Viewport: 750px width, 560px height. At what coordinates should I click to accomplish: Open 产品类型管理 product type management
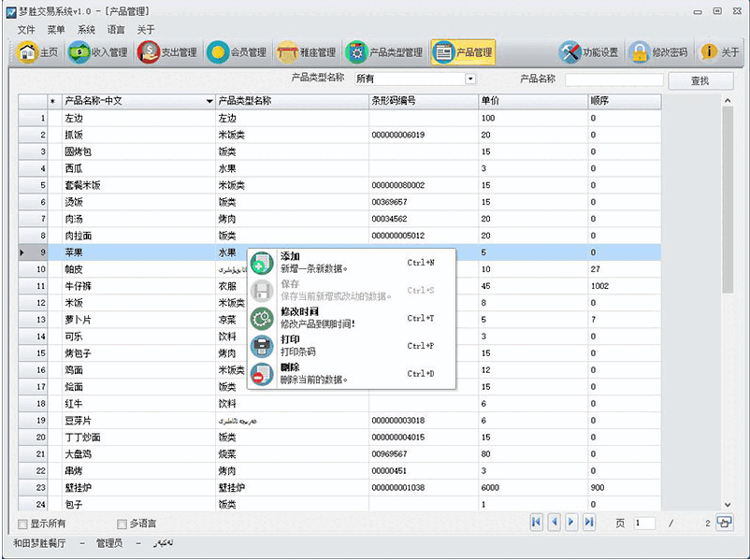tap(384, 52)
